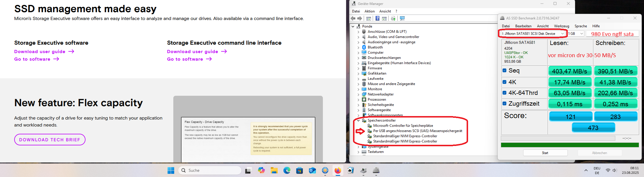The height and width of the screenshot is (177, 644).
Task: Click the back arrow in Geräte-Manager toolbar
Action: click(x=353, y=18)
